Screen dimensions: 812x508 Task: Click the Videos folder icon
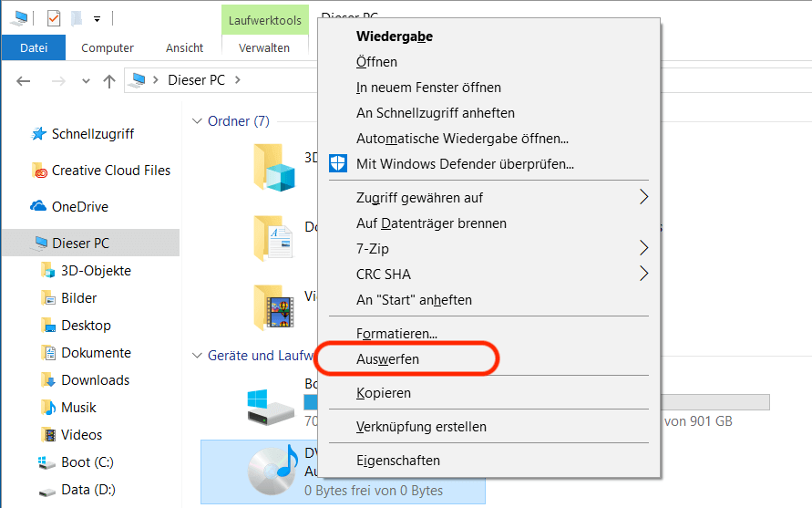pos(274,307)
